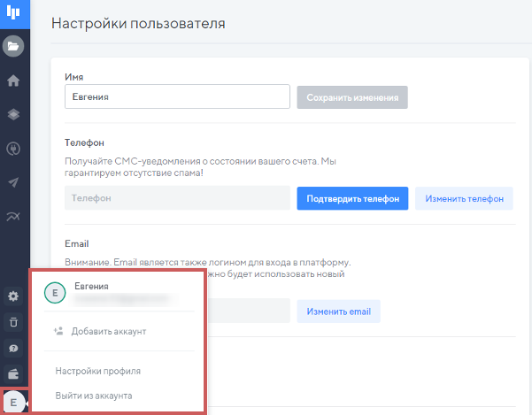Open the help chat bubble icon
The height and width of the screenshot is (415, 532).
click(14, 348)
